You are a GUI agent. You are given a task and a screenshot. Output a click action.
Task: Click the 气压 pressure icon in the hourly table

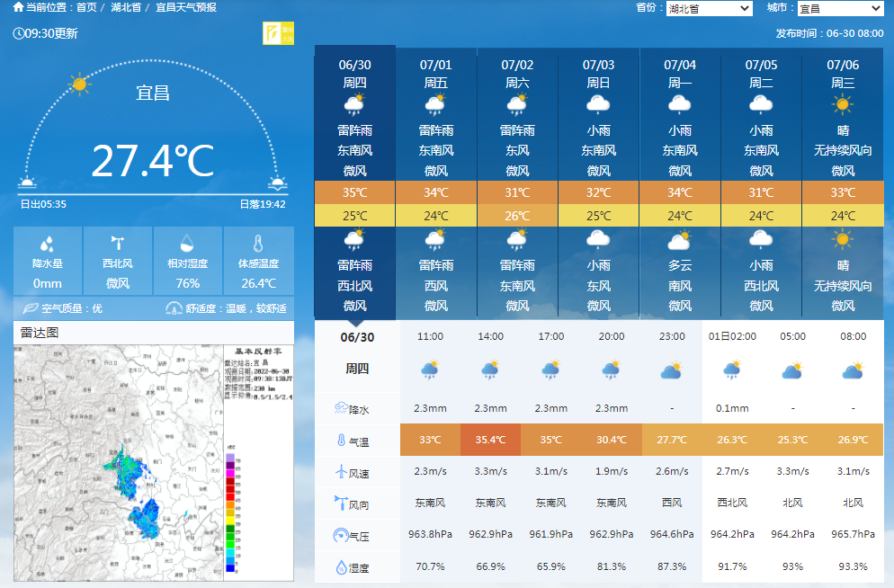(x=341, y=536)
